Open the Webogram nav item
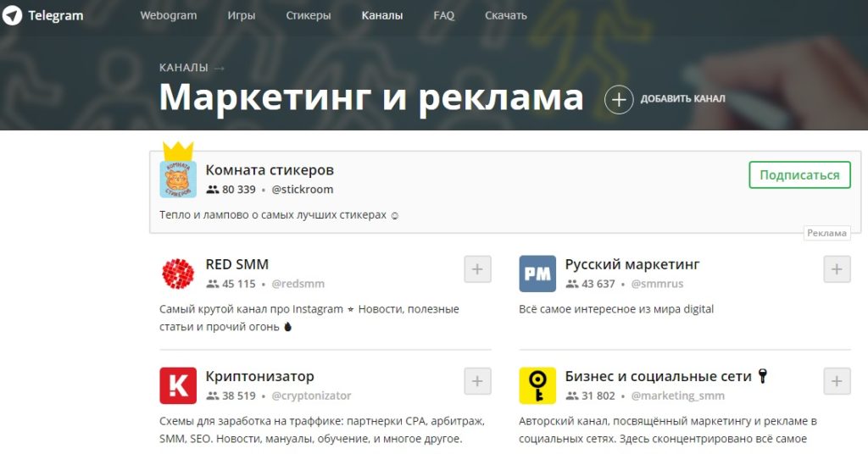868x454 pixels. (169, 15)
